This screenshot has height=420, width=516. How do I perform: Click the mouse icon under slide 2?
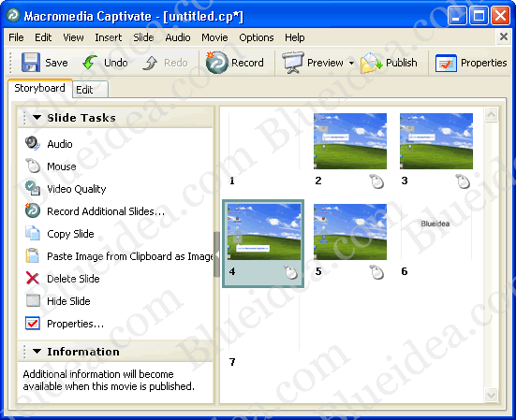pyautogui.click(x=376, y=181)
